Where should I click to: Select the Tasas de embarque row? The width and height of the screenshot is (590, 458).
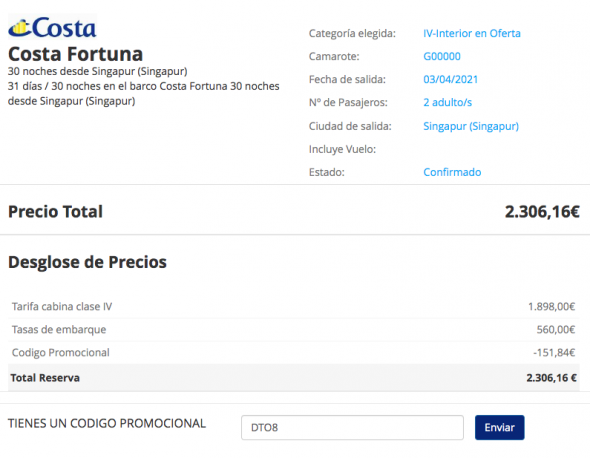pyautogui.click(x=293, y=330)
